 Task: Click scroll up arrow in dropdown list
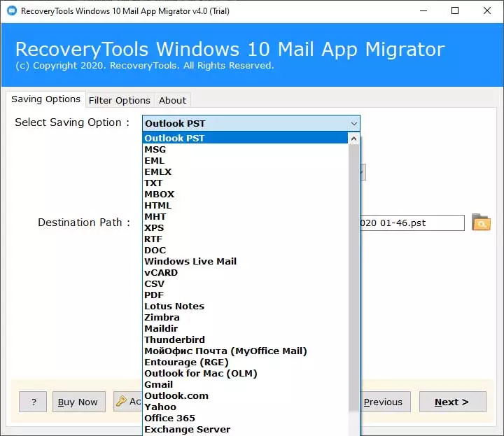tap(354, 139)
